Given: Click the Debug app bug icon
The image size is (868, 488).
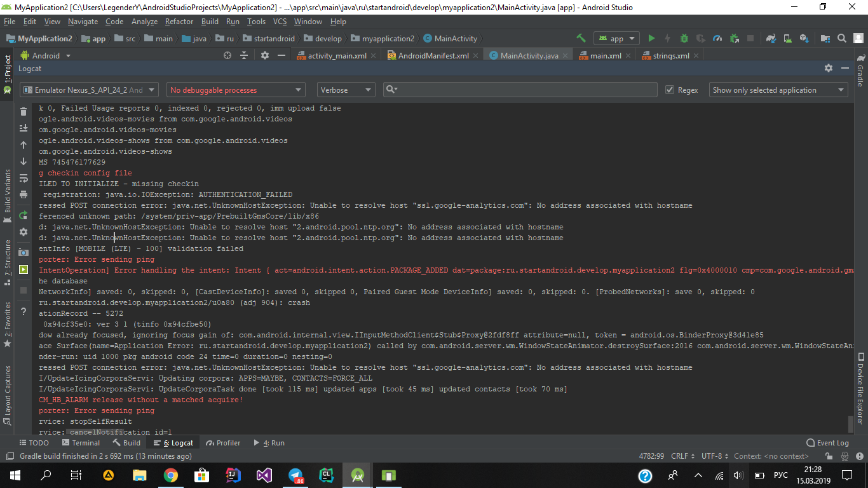Looking at the screenshot, I should (x=684, y=38).
